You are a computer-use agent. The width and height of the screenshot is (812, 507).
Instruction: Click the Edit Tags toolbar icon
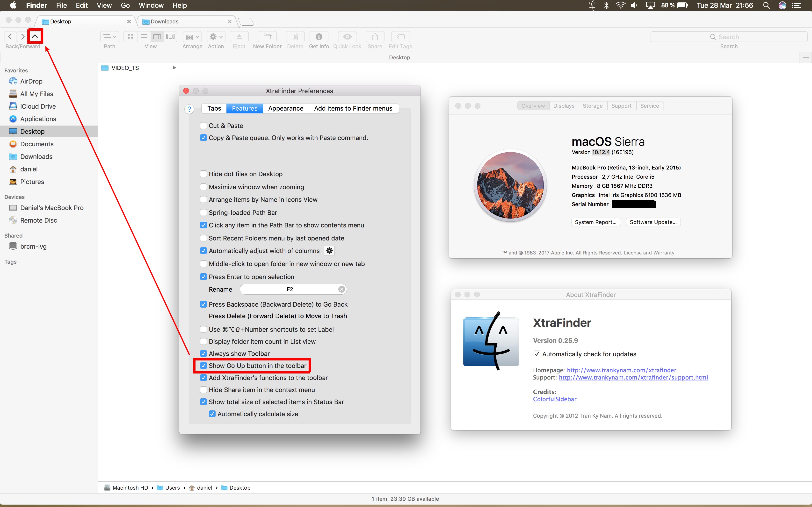(x=400, y=37)
